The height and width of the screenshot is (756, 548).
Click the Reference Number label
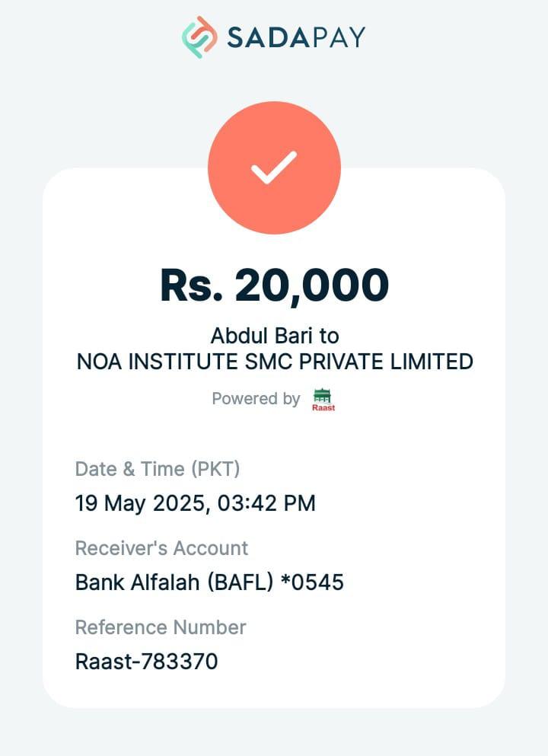tap(161, 627)
